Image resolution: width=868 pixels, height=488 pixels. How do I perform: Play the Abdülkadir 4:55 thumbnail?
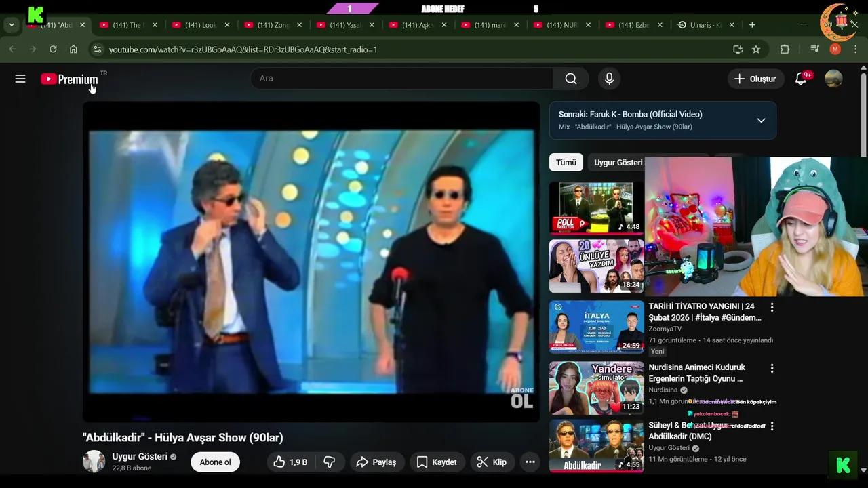597,446
